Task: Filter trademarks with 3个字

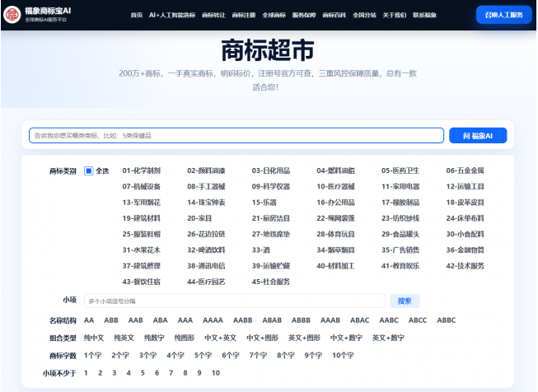Action: [147, 355]
